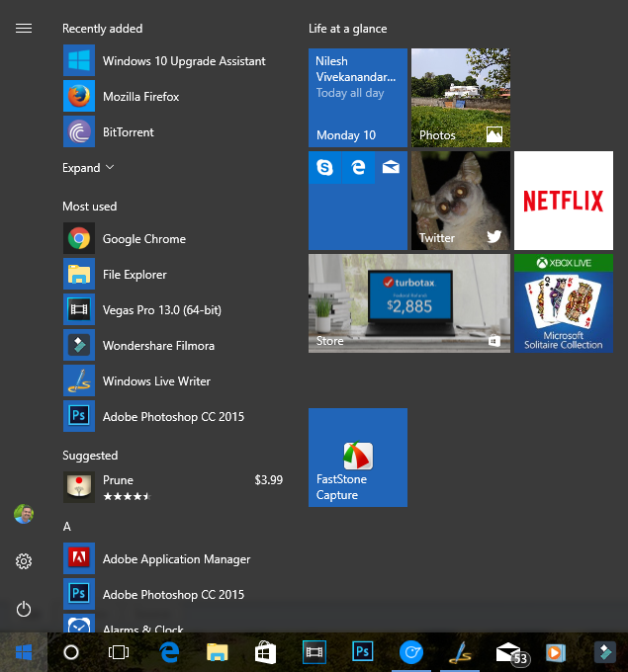Open Alarms & Clock app
The height and width of the screenshot is (672, 628).
pyautogui.click(x=174, y=624)
